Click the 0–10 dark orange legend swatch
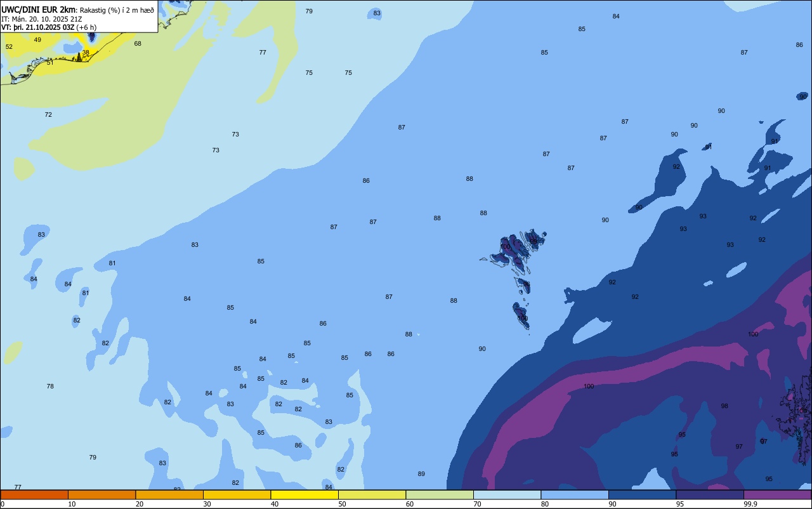The width and height of the screenshot is (812, 509). point(34,494)
